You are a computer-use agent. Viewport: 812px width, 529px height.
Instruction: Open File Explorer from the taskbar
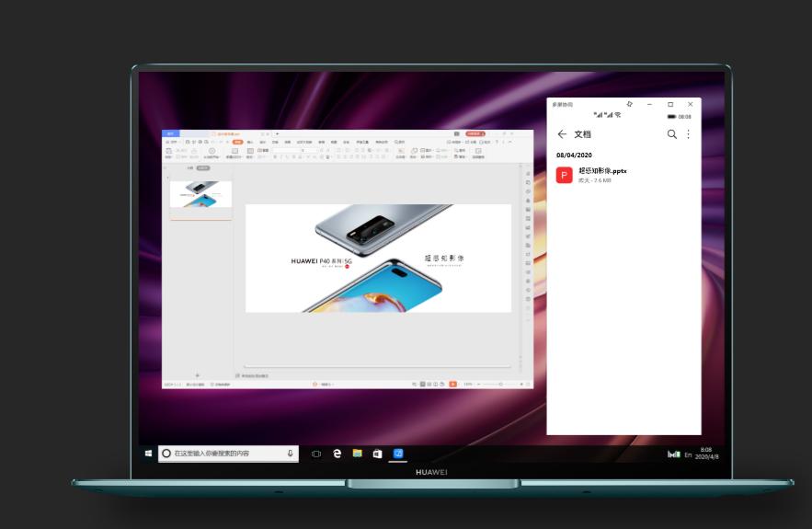pos(358,454)
